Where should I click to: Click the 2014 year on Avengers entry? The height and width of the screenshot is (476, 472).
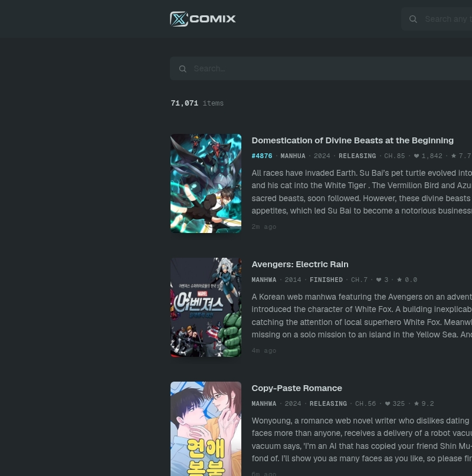tap(293, 280)
